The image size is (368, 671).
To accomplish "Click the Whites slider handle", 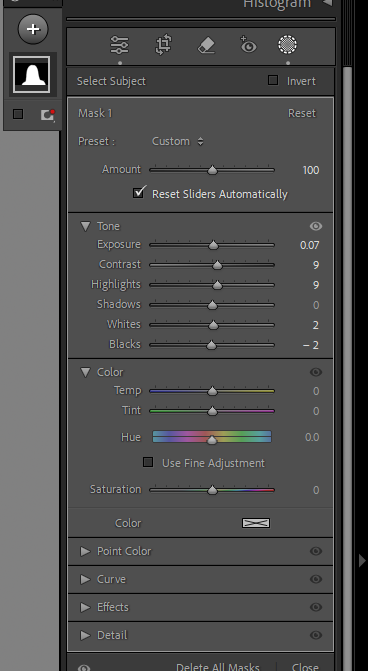I will [213, 325].
